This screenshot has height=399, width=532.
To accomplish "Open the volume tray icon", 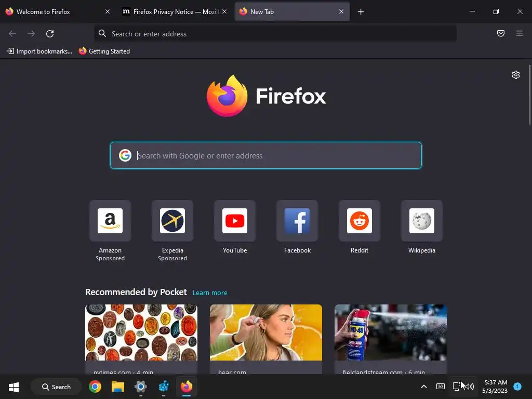I will [470, 387].
